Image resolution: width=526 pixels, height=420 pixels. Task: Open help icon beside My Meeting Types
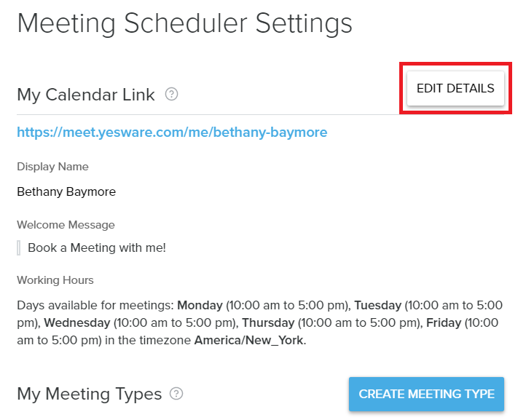coord(176,394)
